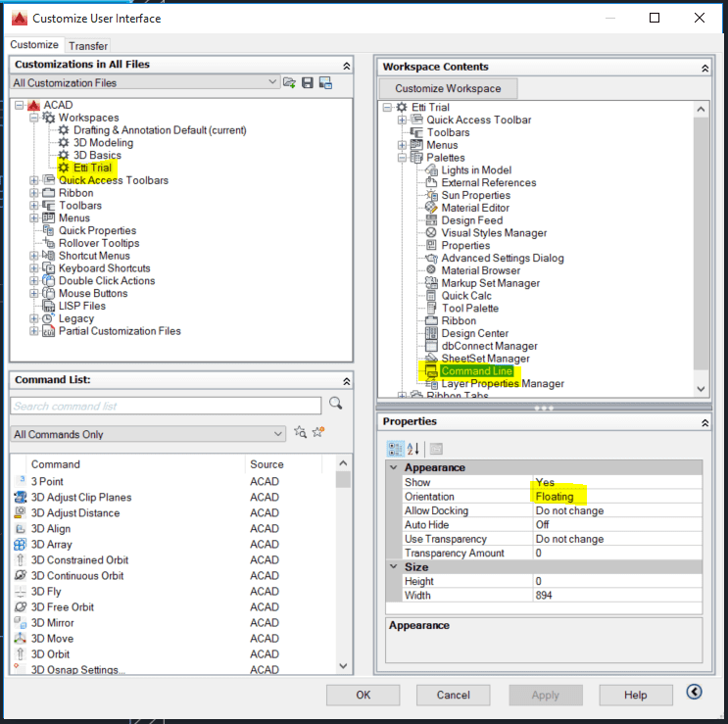Screen dimensions: 728x724
Task: Select the 3D Adjust Clip Planes icon
Action: click(x=20, y=497)
